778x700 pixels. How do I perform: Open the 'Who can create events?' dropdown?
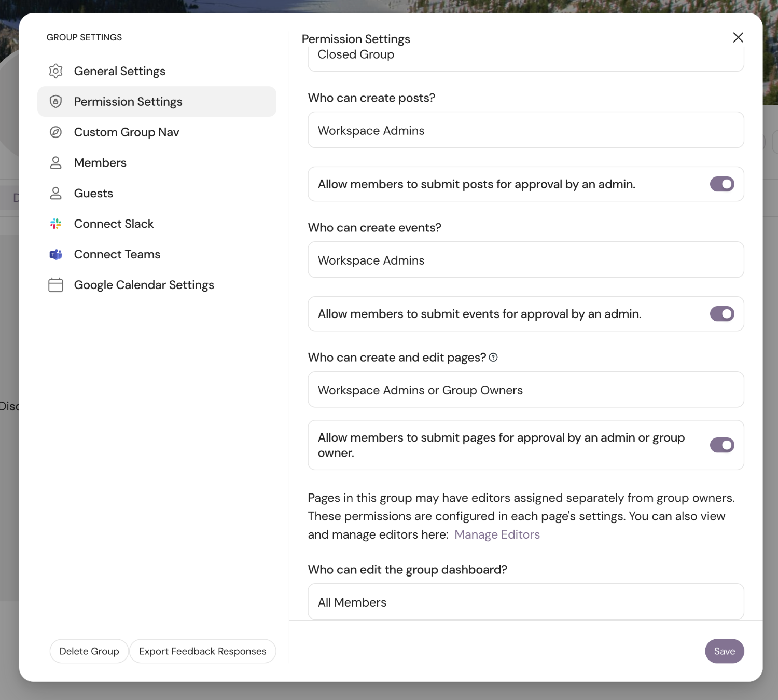click(x=525, y=260)
